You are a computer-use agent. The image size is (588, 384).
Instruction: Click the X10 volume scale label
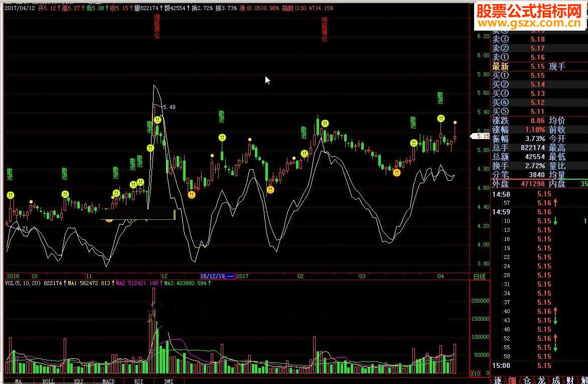coord(475,373)
